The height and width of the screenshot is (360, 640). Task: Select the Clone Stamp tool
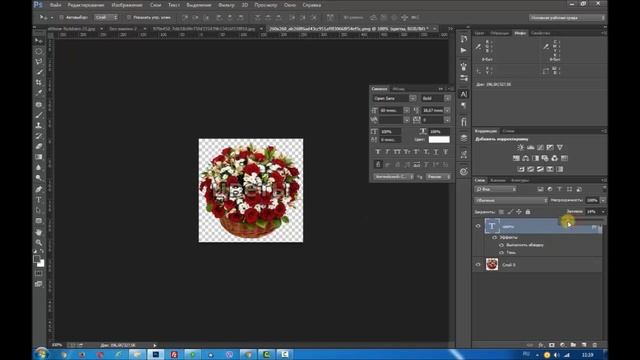point(39,125)
